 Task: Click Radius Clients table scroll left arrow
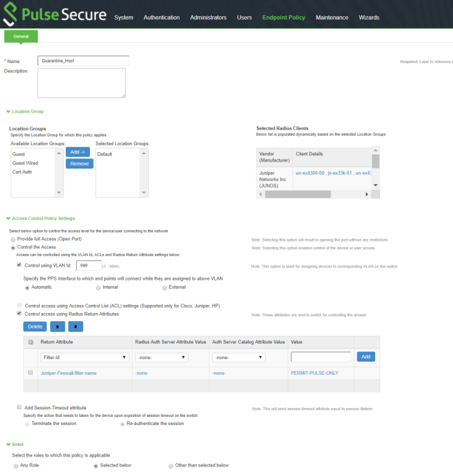tap(260, 194)
